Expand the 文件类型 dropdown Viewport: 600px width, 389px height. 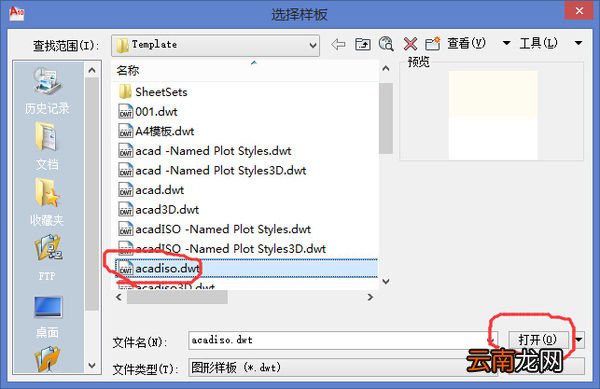[579, 366]
